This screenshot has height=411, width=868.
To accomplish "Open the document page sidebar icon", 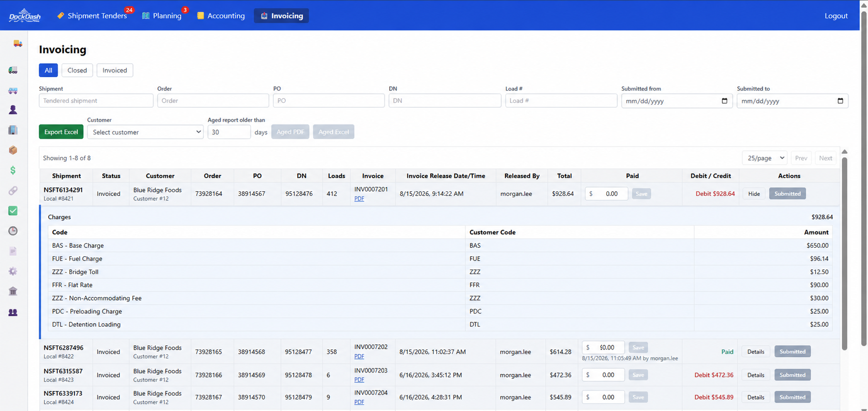I will pos(13,251).
